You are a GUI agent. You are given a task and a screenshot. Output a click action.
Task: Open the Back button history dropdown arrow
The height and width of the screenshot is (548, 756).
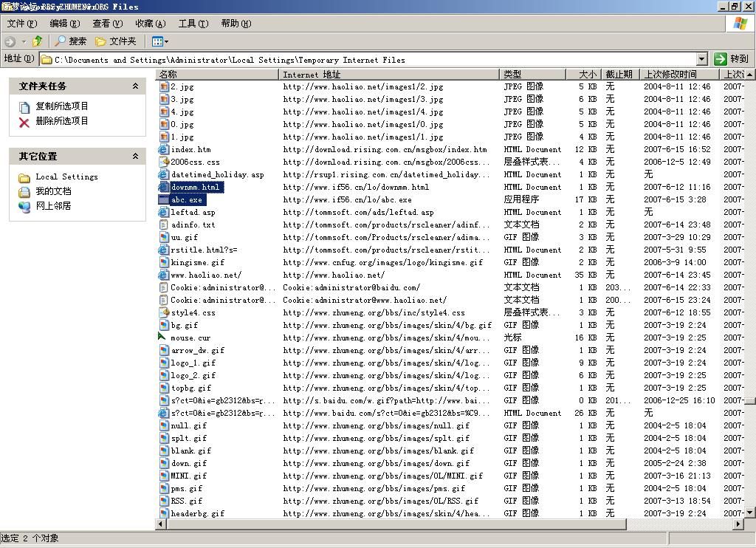click(x=24, y=42)
